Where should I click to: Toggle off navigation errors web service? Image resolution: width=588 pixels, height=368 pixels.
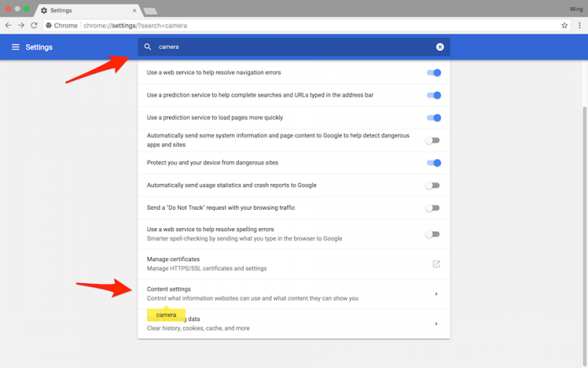434,73
